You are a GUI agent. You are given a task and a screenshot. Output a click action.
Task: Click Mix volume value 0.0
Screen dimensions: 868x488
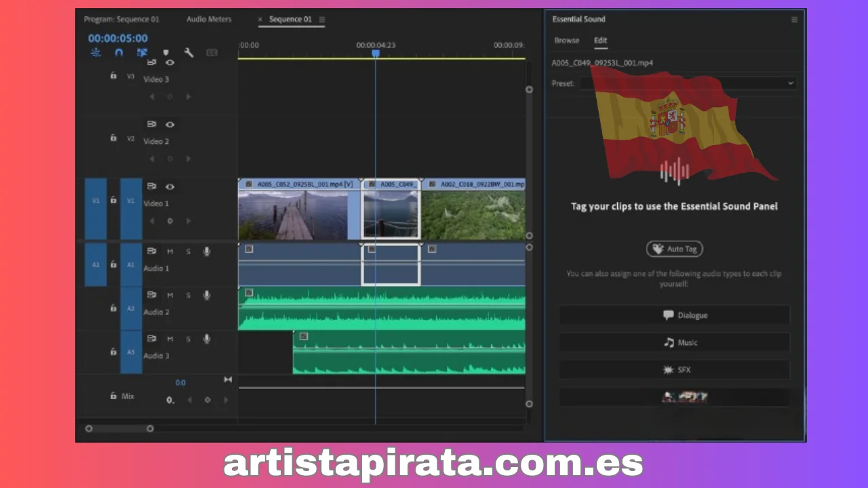(x=180, y=383)
